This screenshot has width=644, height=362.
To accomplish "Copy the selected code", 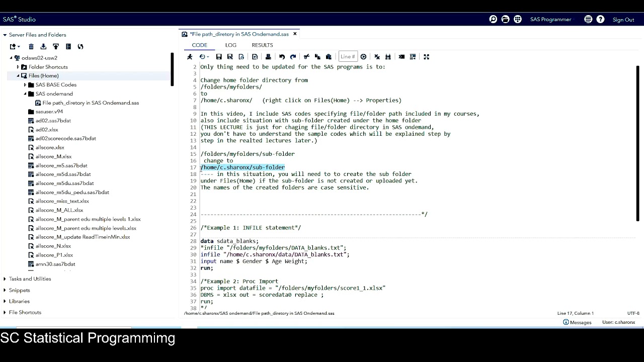I will 317,57.
